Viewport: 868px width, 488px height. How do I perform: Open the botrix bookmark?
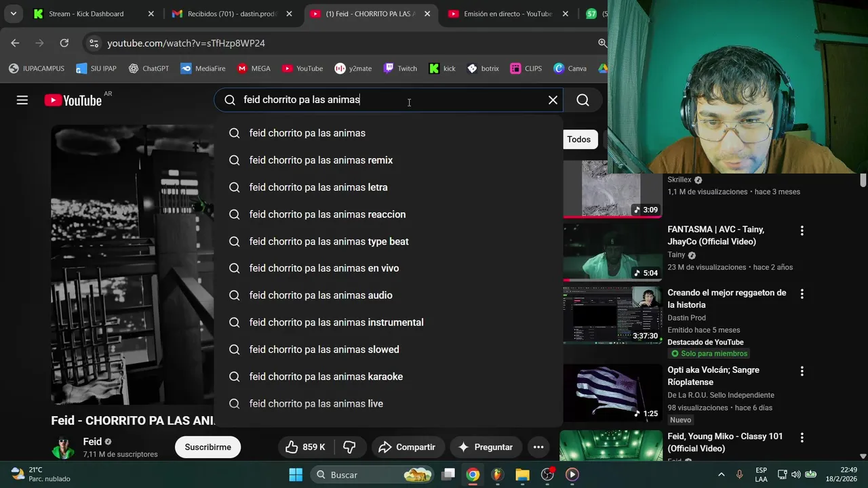pos(483,68)
